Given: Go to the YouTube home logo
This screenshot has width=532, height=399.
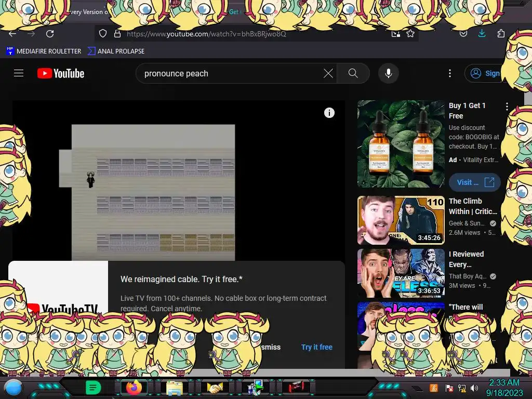Looking at the screenshot, I should click(x=61, y=73).
